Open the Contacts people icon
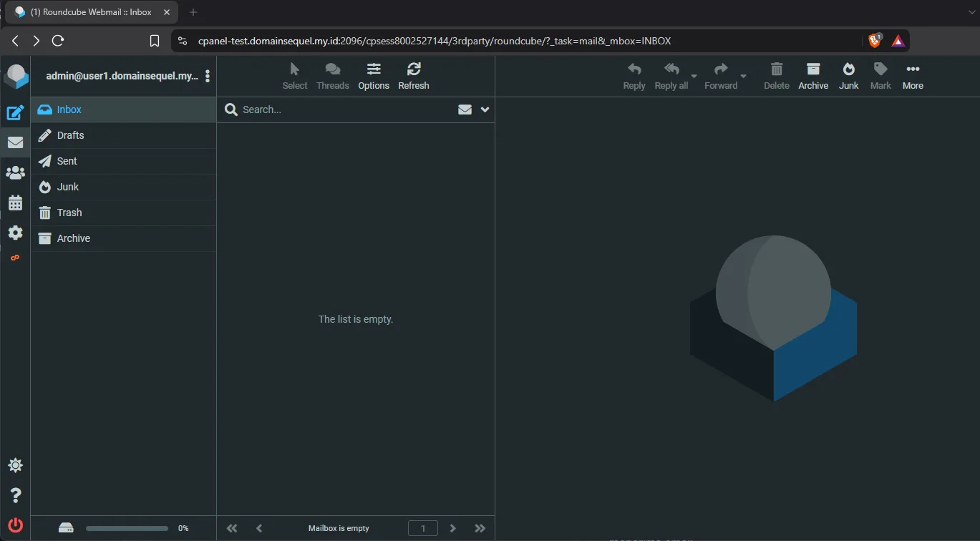 point(15,172)
